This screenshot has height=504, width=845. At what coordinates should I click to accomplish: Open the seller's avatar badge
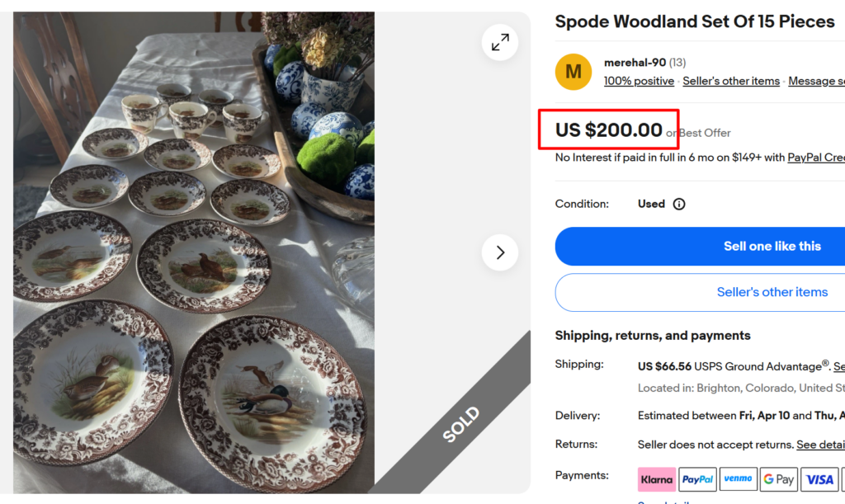(x=573, y=72)
